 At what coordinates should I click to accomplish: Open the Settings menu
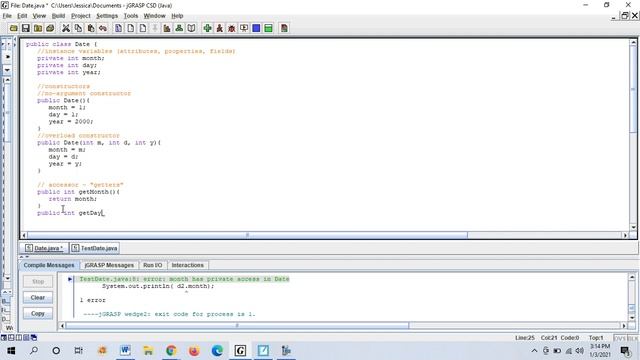[107, 16]
